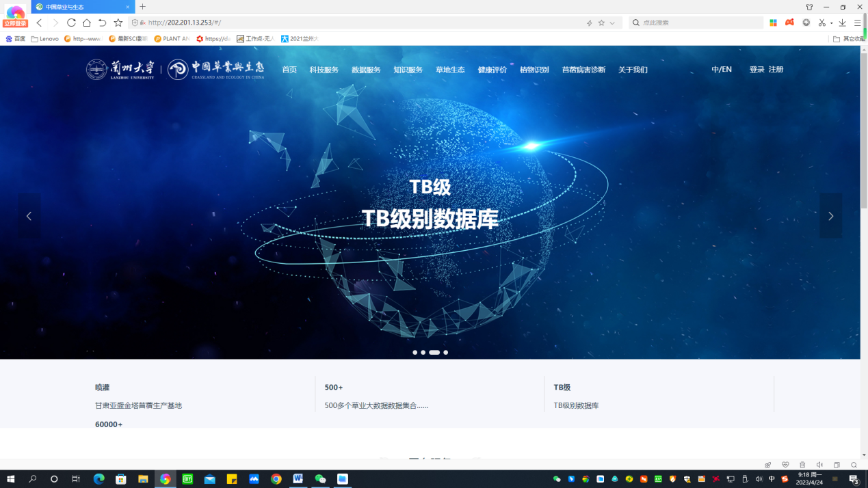868x488 pixels.
Task: Click the next slide arrow on banner
Action: pyautogui.click(x=830, y=216)
